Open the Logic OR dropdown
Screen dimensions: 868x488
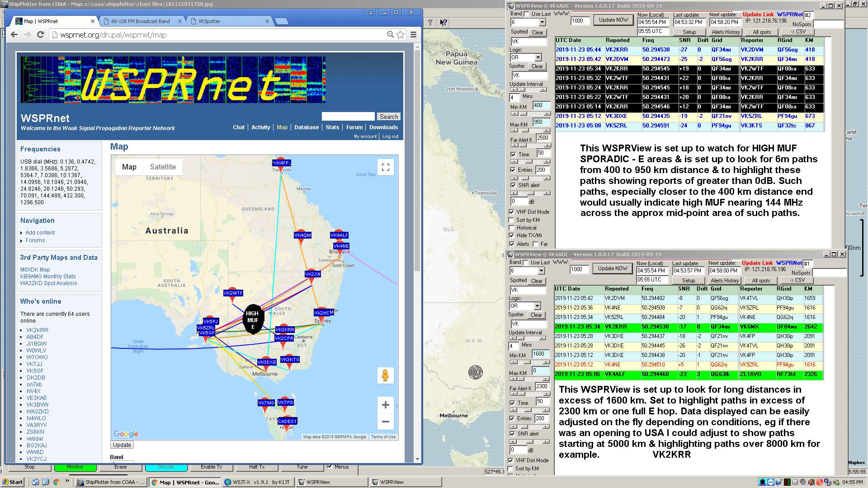point(538,58)
